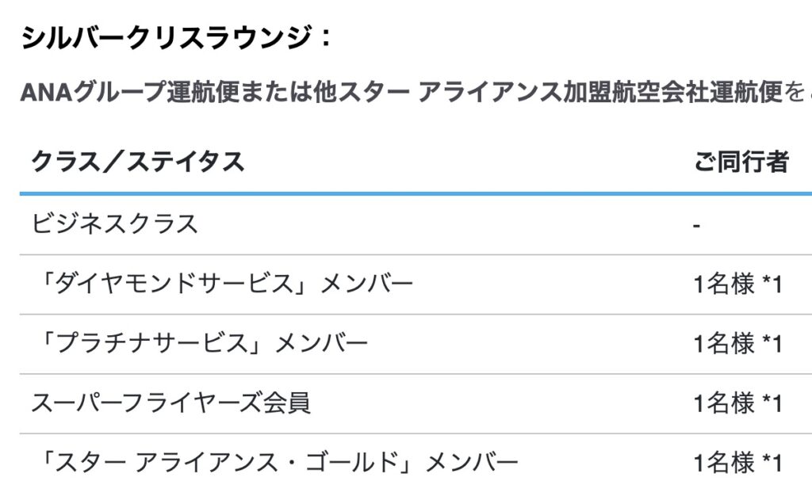Click 1名様 in the スター アライアンス・ゴールド row
Screen dimensions: 812x504
point(724,463)
